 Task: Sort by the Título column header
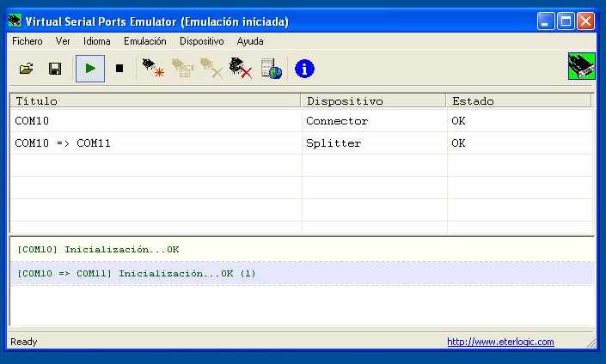click(x=156, y=100)
